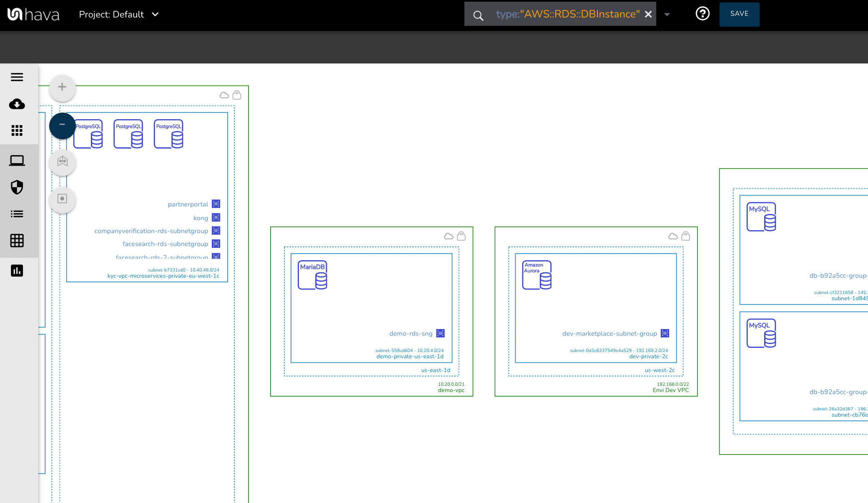The height and width of the screenshot is (503, 868).
Task: Select the Amazon Aurora database instance
Action: pos(537,275)
